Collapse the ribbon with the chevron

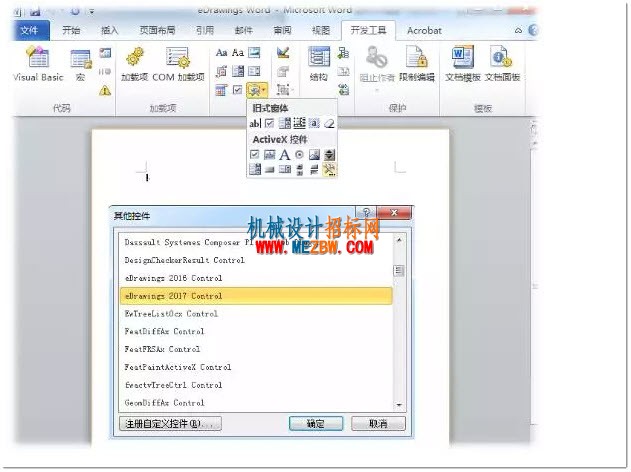coord(518,30)
